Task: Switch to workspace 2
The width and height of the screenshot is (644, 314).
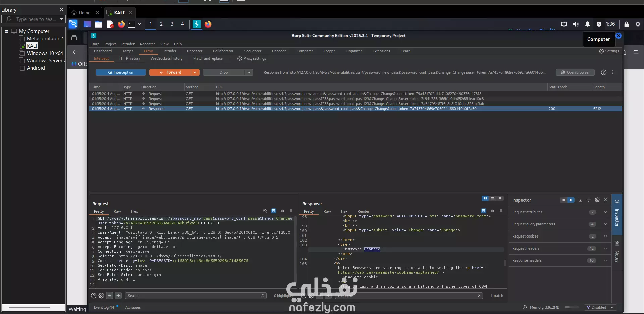Action: pyautogui.click(x=161, y=24)
